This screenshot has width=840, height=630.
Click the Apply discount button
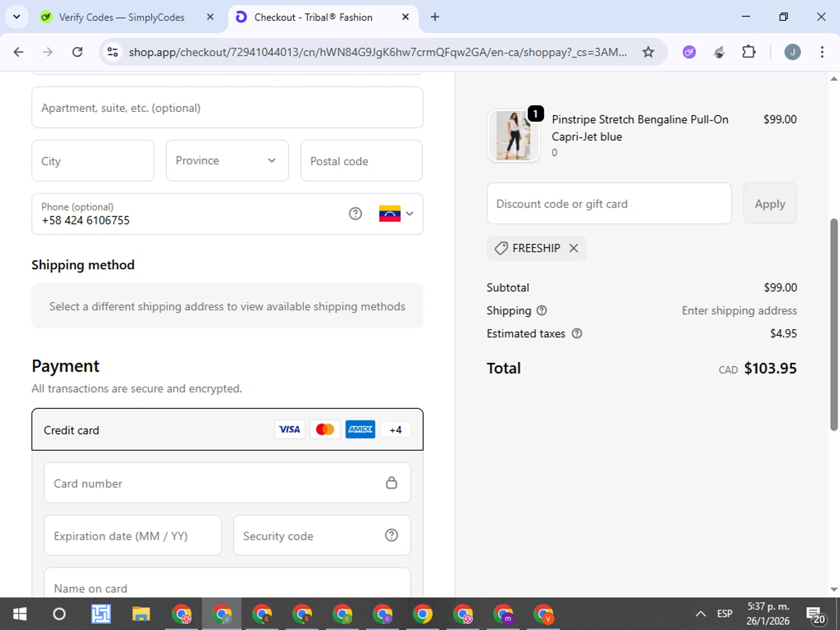click(770, 203)
